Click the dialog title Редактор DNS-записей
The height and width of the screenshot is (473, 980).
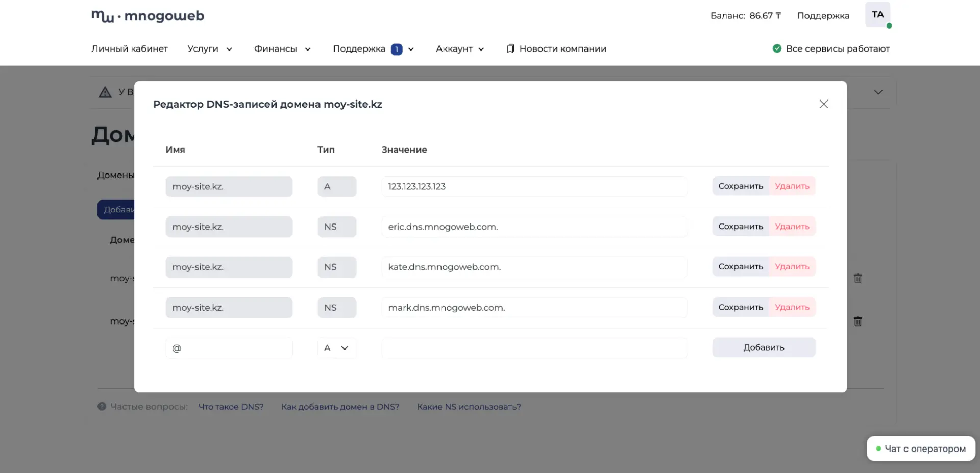click(267, 104)
